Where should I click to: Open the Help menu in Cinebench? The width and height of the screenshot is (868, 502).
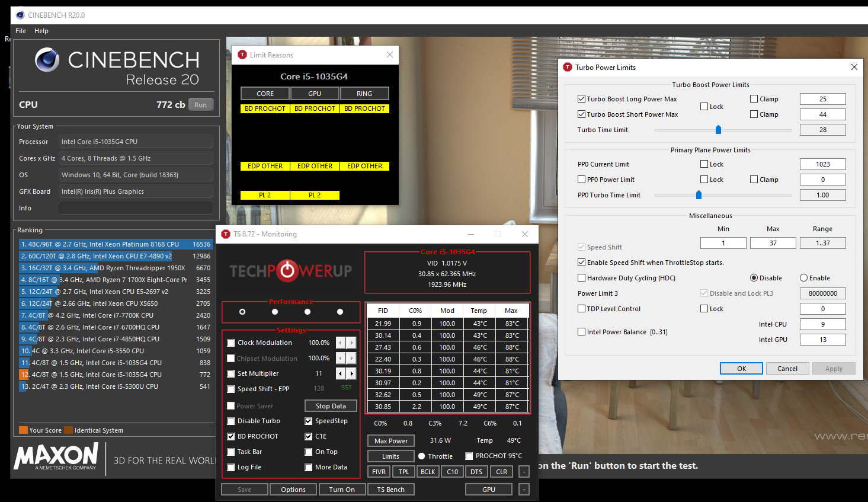pyautogui.click(x=41, y=31)
